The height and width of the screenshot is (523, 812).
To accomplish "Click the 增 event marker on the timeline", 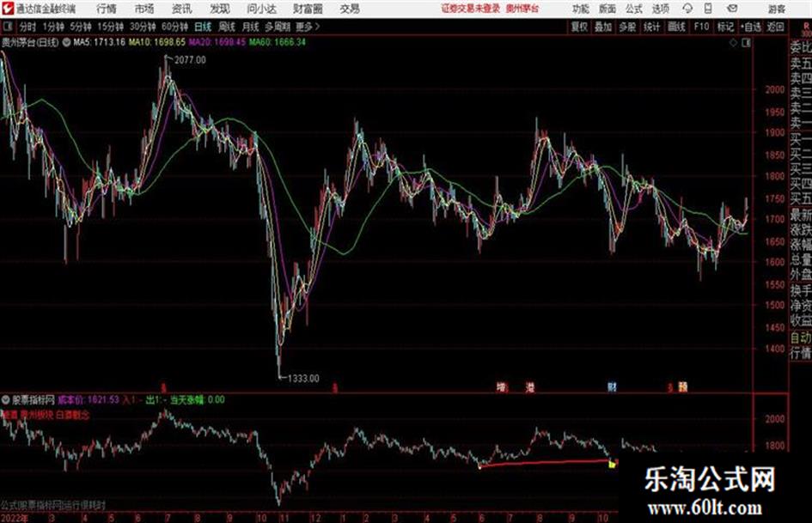I will (501, 386).
